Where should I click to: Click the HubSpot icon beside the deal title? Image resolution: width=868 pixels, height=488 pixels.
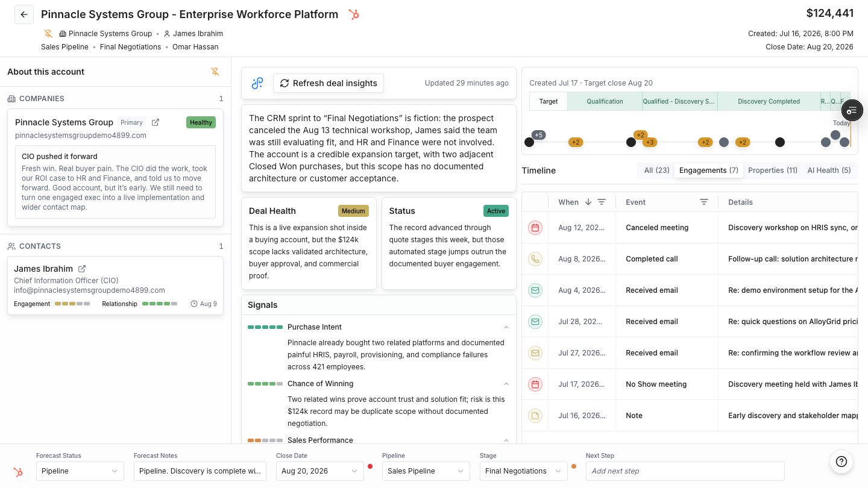pyautogui.click(x=354, y=14)
